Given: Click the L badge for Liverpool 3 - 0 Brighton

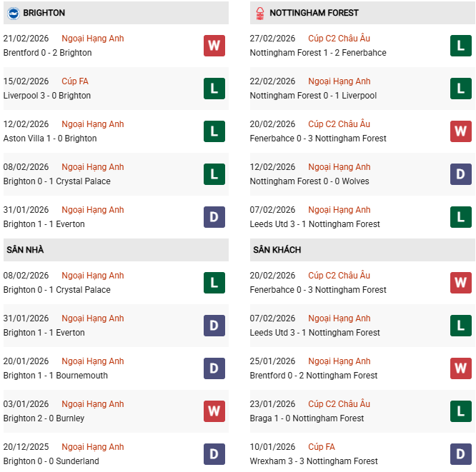Looking at the screenshot, I should coord(214,89).
